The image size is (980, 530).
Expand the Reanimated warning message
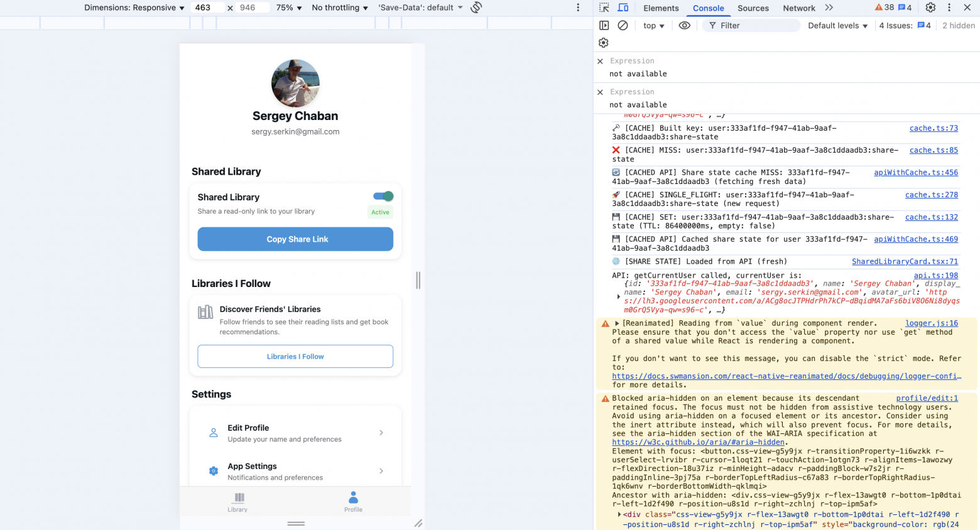click(x=617, y=323)
